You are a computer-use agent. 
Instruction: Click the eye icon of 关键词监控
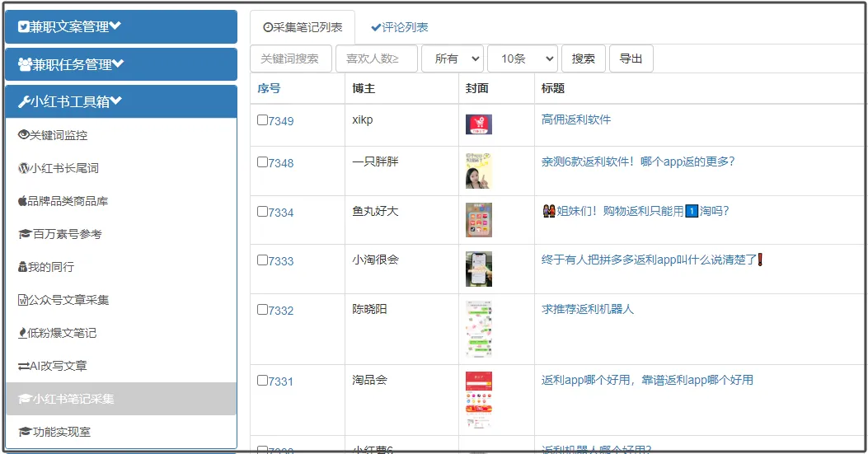pos(23,134)
